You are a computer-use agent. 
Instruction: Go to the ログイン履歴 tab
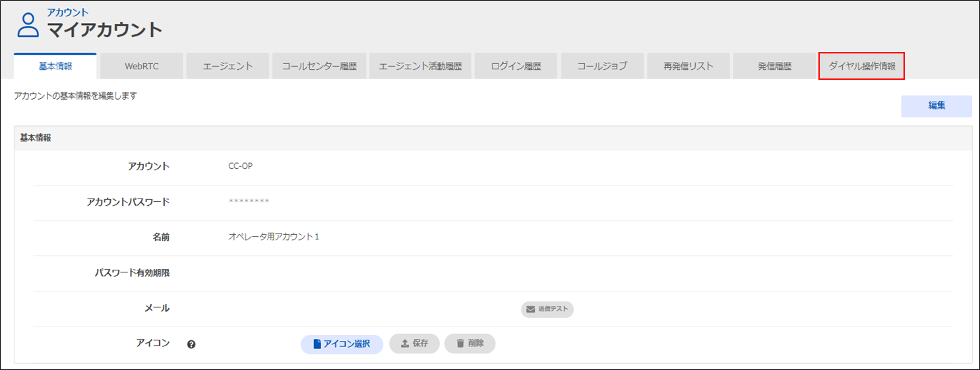pyautogui.click(x=516, y=67)
